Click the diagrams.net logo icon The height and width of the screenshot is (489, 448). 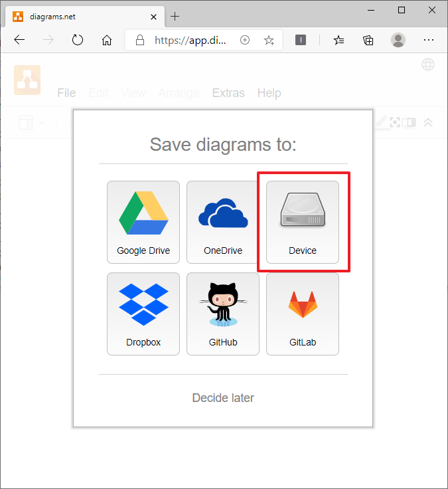(x=27, y=80)
